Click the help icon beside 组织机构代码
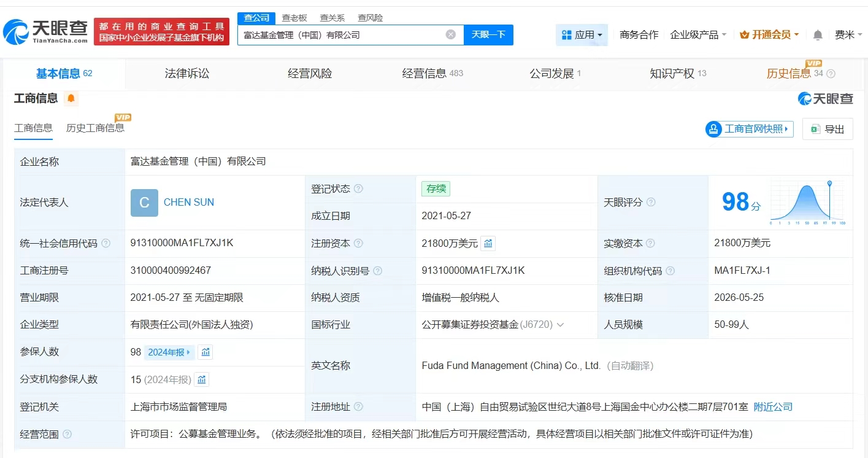Viewport: 868px width, 458px height. [x=670, y=271]
